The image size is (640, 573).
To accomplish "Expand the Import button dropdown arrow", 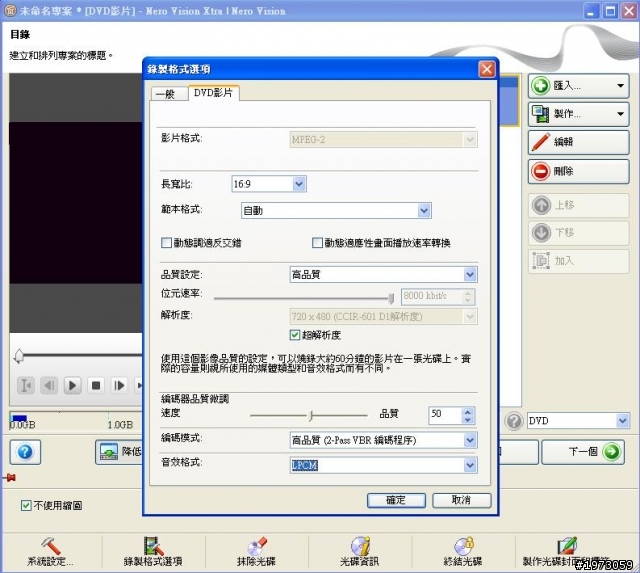I will [620, 86].
